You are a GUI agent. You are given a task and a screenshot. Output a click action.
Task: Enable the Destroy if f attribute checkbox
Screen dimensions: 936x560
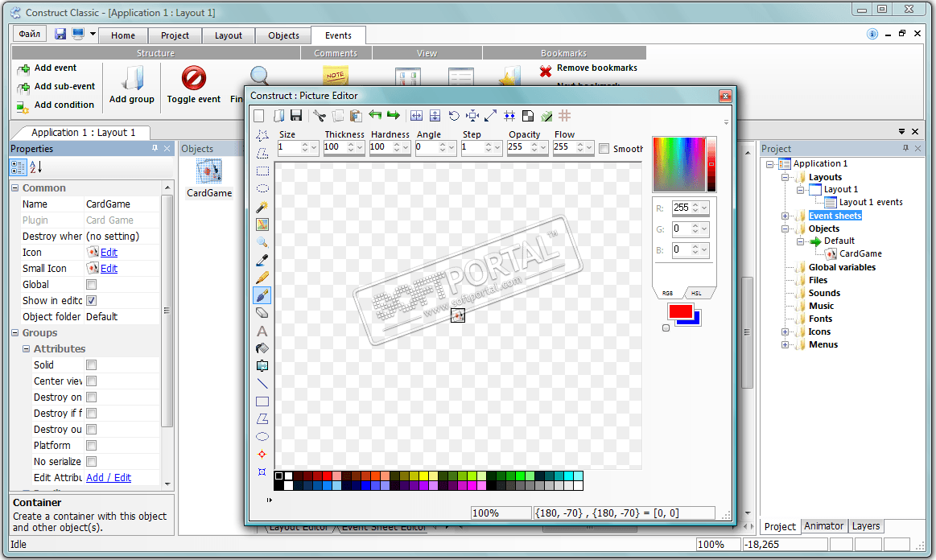tap(91, 413)
